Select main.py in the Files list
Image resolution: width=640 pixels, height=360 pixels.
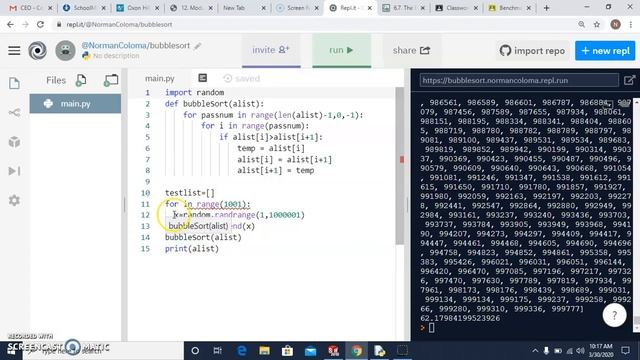click(75, 104)
